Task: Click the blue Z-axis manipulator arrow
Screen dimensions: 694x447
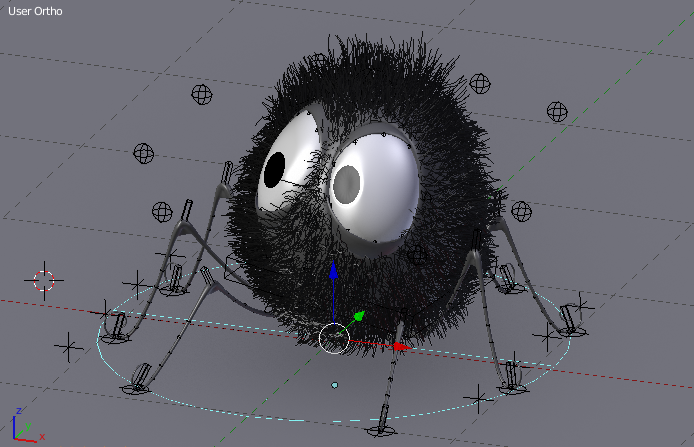Action: (x=333, y=270)
